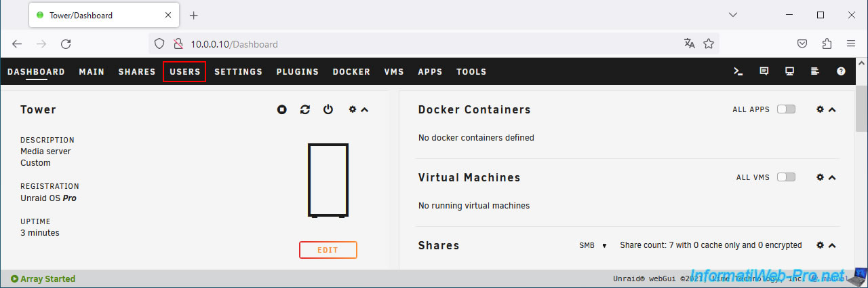
Task: Click the power shutdown icon for Tower
Action: pyautogui.click(x=328, y=109)
